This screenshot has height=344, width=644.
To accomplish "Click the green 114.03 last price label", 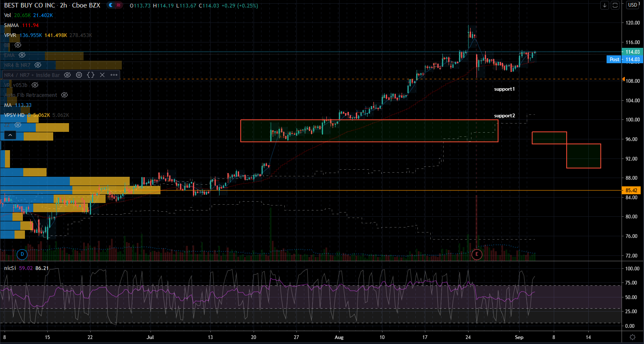I will [x=632, y=52].
